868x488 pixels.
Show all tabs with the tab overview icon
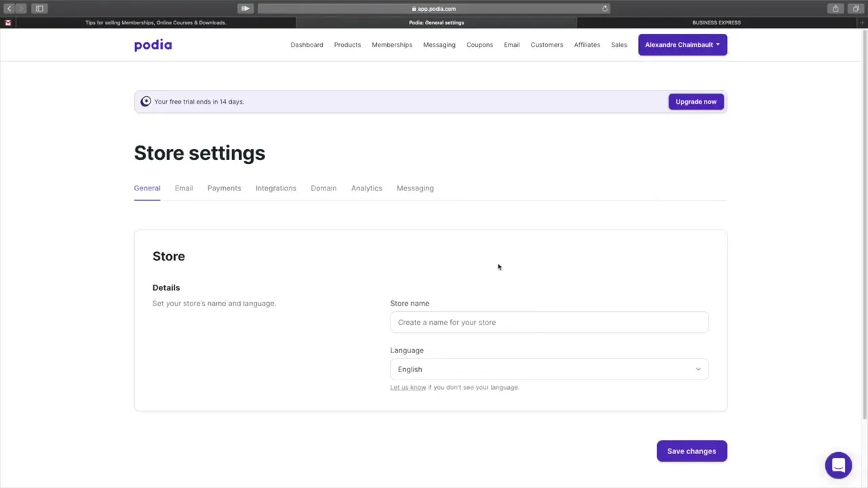coord(856,8)
